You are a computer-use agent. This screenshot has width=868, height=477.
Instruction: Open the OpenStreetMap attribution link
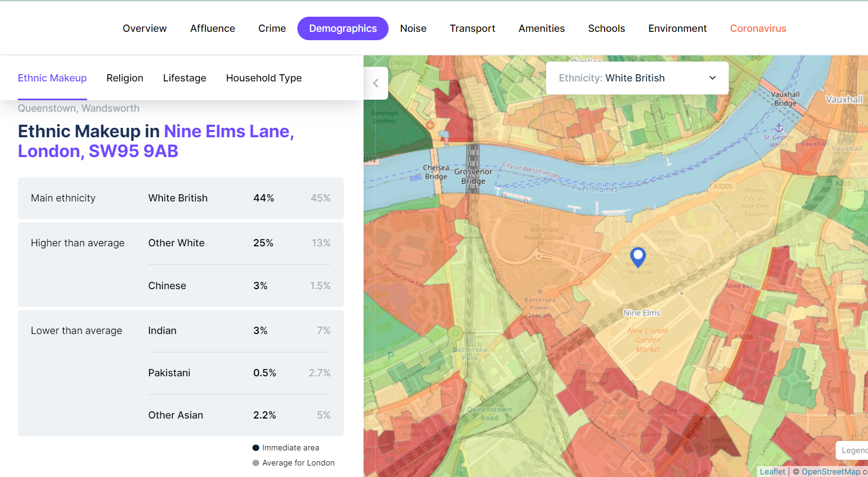[x=830, y=471]
